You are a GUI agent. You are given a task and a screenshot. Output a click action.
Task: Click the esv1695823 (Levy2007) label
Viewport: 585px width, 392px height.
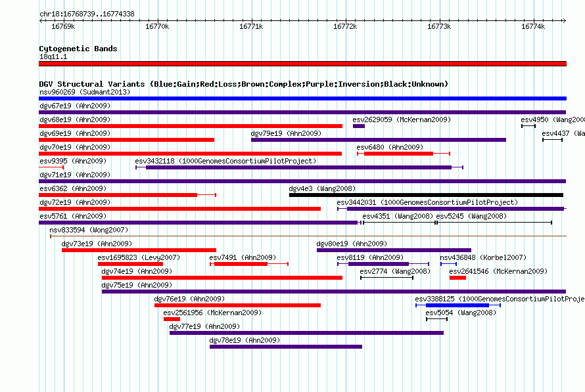click(x=139, y=257)
